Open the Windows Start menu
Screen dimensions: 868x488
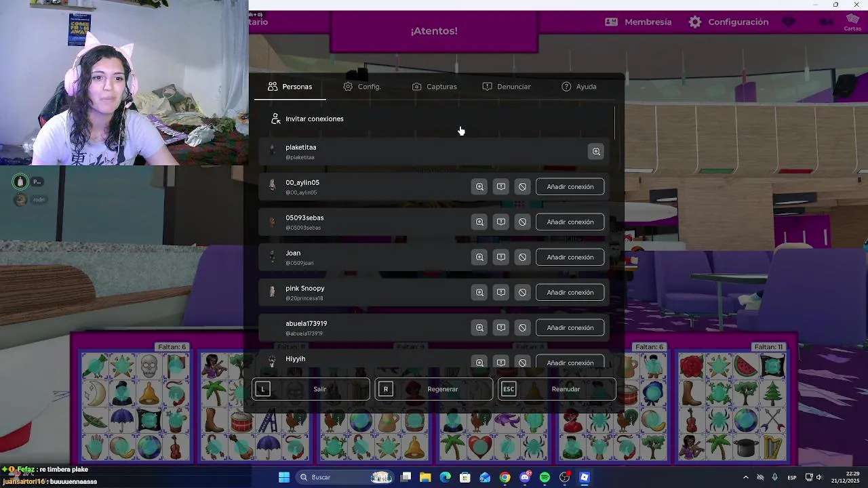(x=284, y=477)
